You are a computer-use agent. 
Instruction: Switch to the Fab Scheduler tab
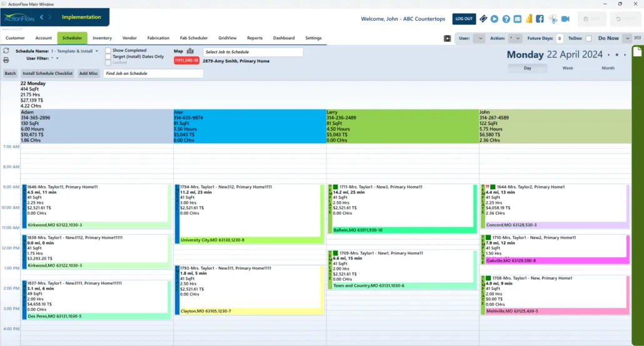193,38
